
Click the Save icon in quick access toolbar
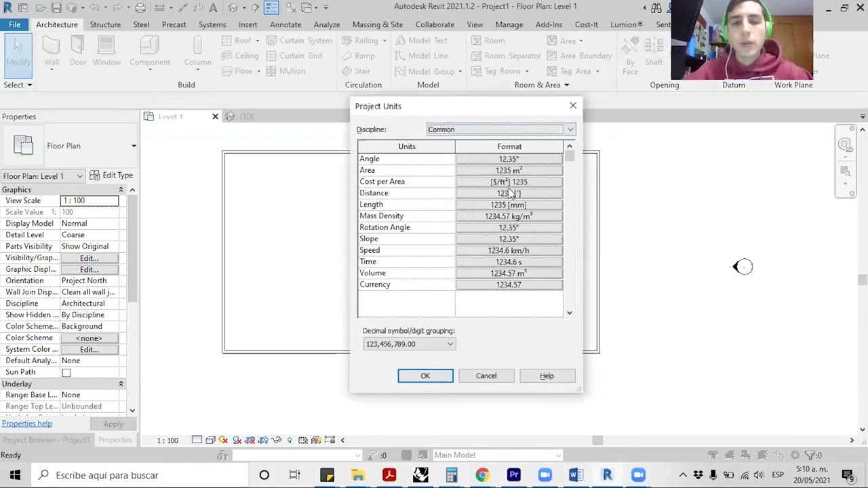pyautogui.click(x=56, y=7)
